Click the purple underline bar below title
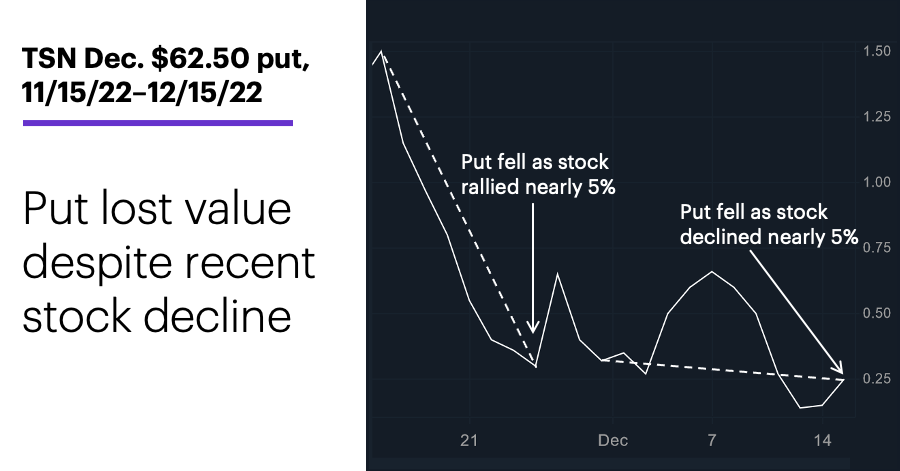900x471 pixels. tap(158, 123)
